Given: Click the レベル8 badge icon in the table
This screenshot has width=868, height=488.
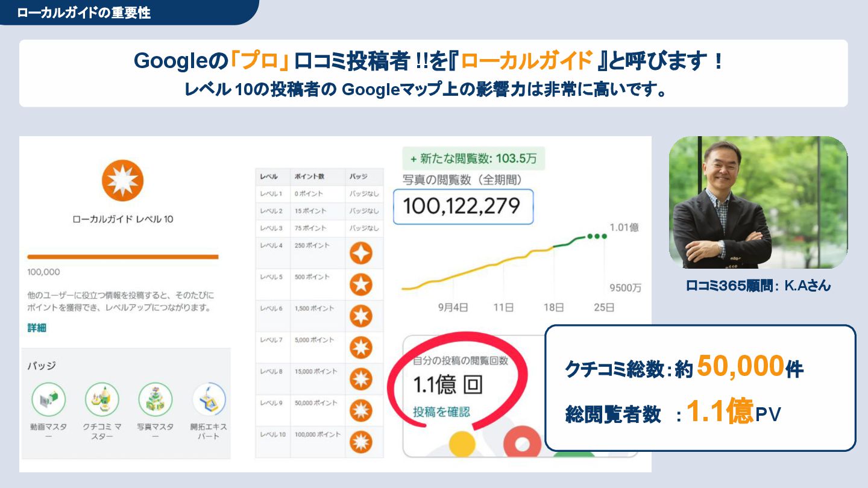Looking at the screenshot, I should (x=360, y=379).
